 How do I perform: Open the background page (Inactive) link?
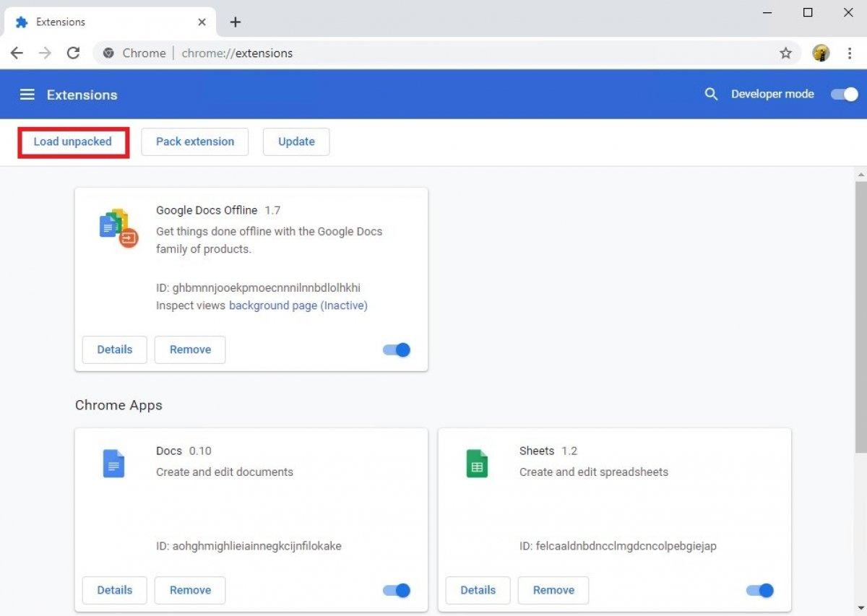298,306
